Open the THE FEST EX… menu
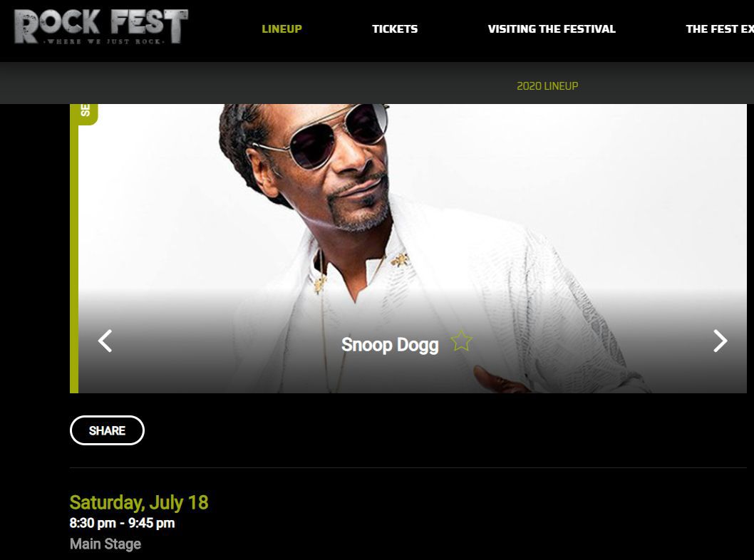 point(719,28)
